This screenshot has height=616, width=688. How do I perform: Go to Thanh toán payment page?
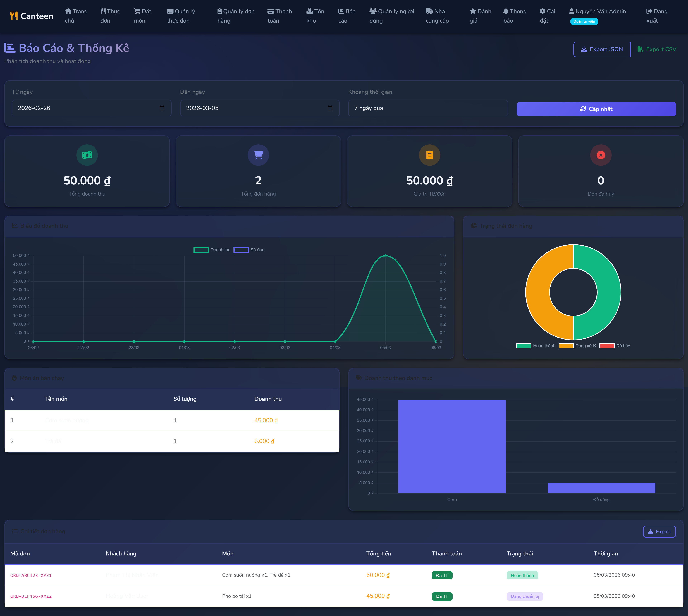pyautogui.click(x=280, y=16)
